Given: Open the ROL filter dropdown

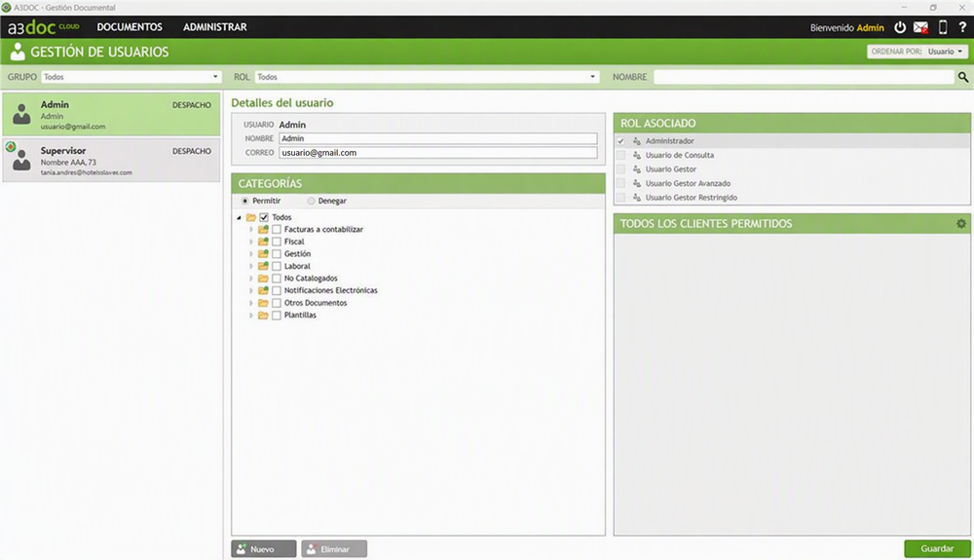Looking at the screenshot, I should coord(427,77).
